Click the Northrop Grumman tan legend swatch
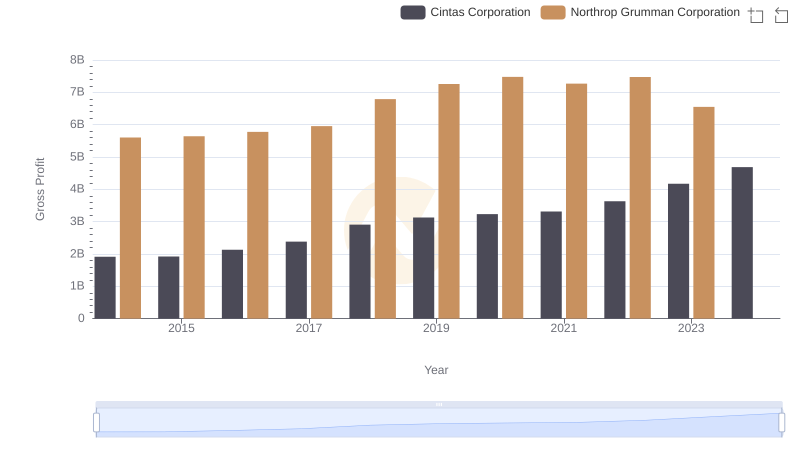 [x=553, y=12]
